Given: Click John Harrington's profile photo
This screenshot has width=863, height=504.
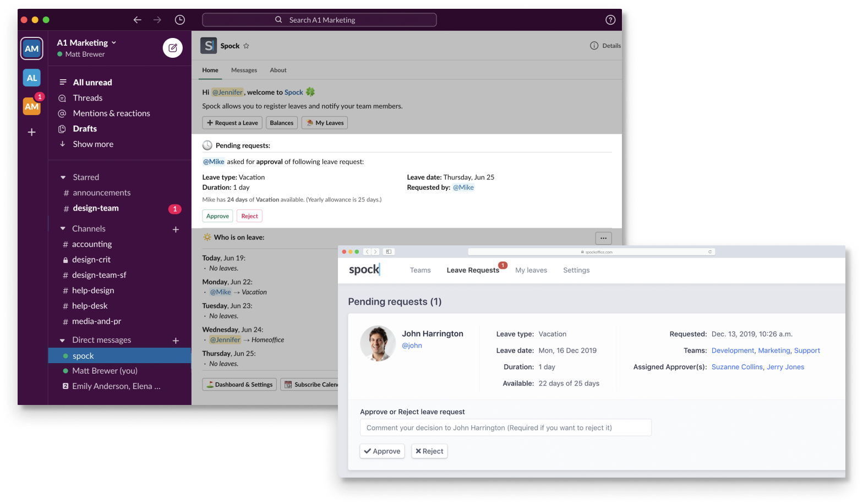Looking at the screenshot, I should (x=378, y=343).
